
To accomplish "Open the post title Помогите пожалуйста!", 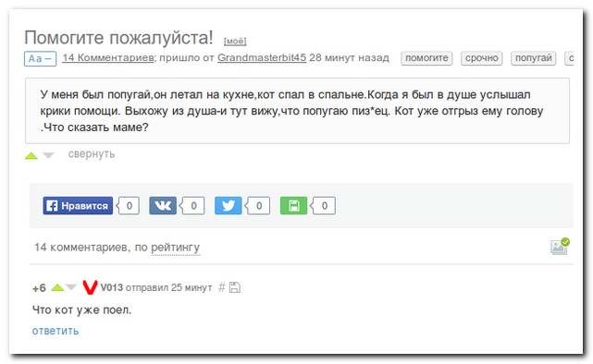I will (x=118, y=38).
